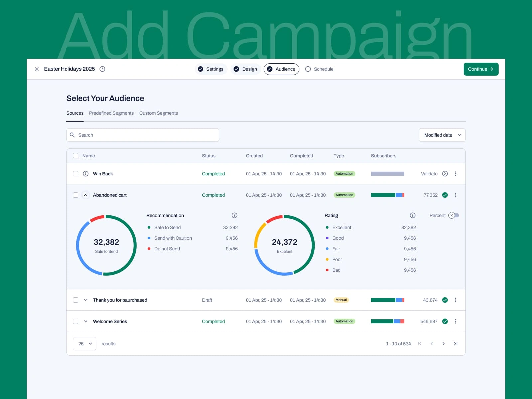Click the info icon next to Win Back
Screen dimensions: 532x399
(86, 173)
